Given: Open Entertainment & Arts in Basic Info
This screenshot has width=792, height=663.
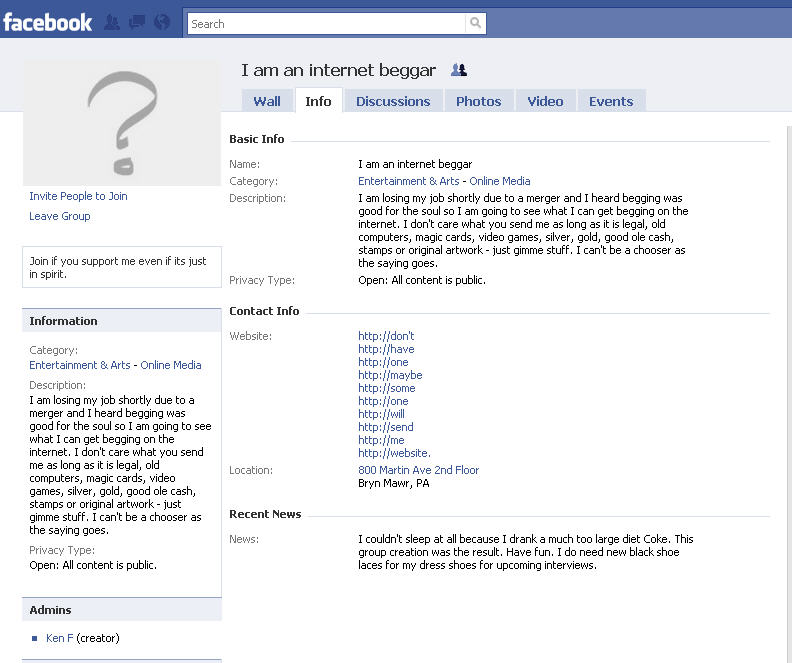Looking at the screenshot, I should (409, 181).
